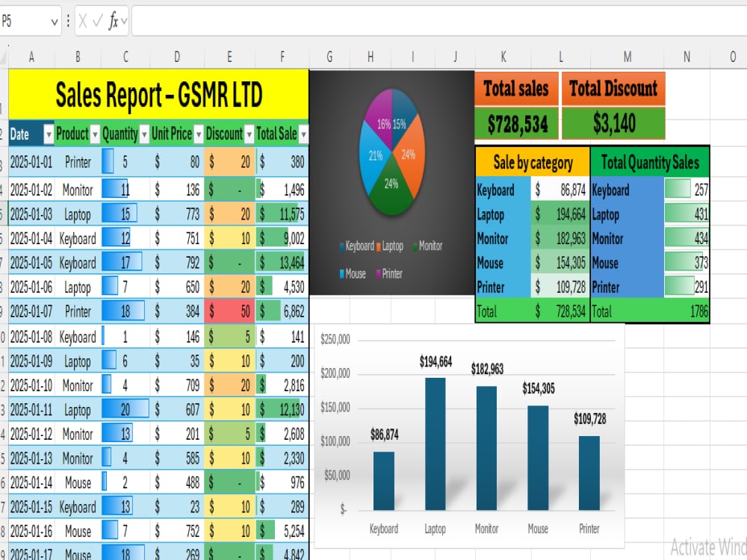The image size is (747, 560).
Task: Click the Keyboard bar in the bar chart
Action: (383, 481)
